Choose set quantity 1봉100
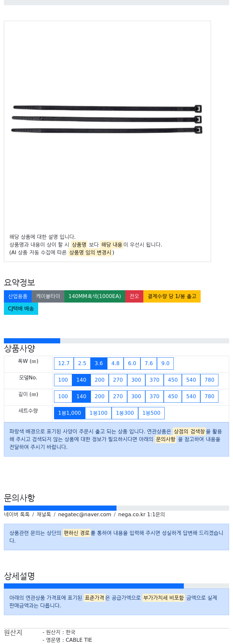 coord(98,413)
